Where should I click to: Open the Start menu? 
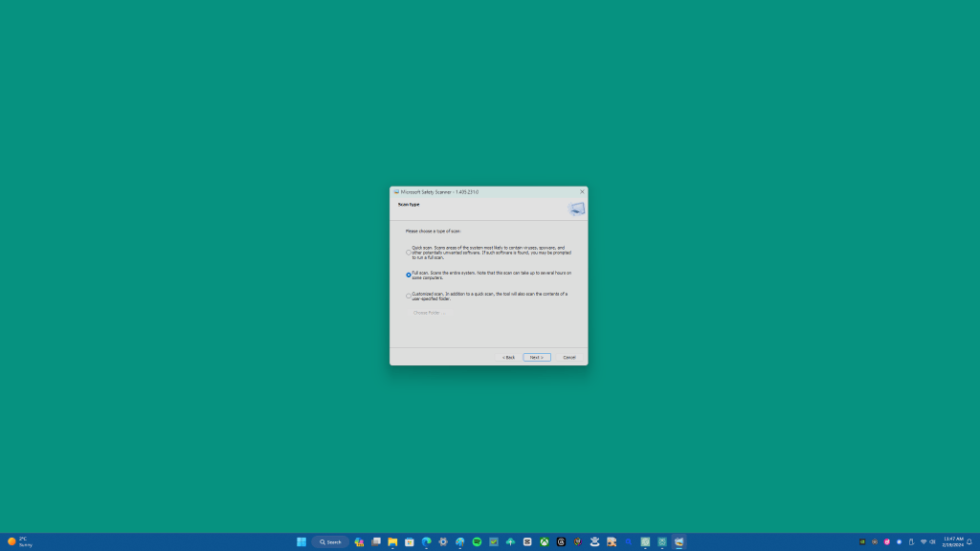coord(301,541)
